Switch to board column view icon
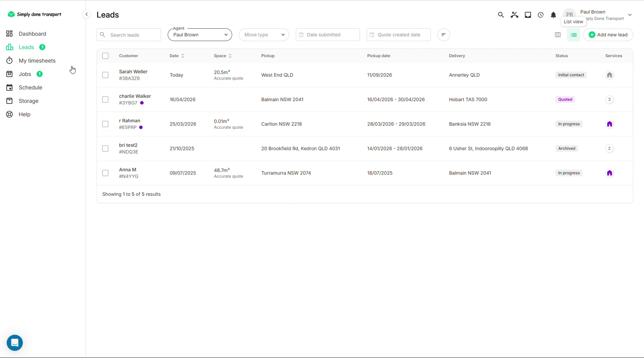This screenshot has height=358, width=644. click(558, 35)
